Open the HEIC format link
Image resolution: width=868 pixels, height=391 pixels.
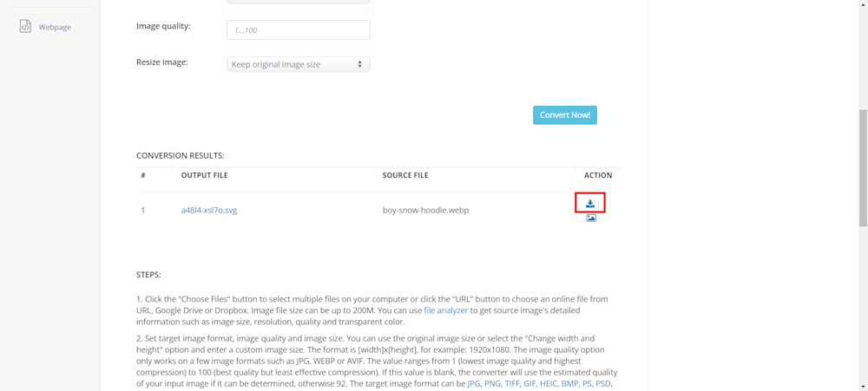pos(549,383)
